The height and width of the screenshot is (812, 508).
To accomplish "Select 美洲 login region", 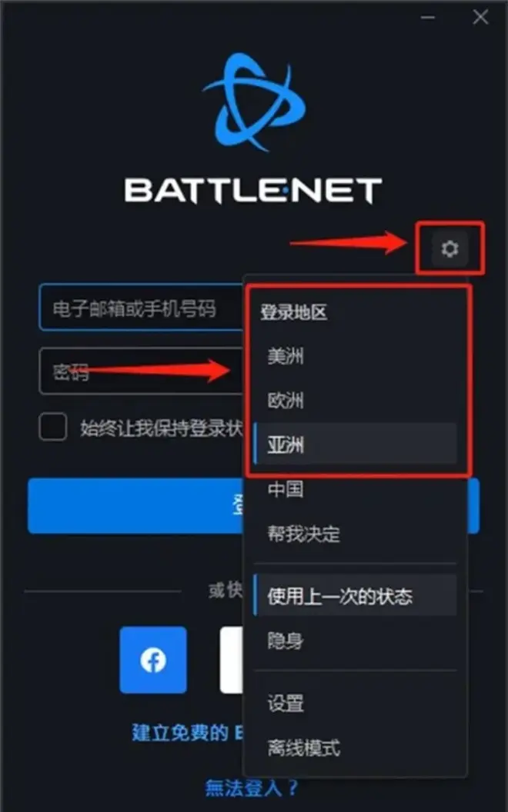I will click(355, 356).
